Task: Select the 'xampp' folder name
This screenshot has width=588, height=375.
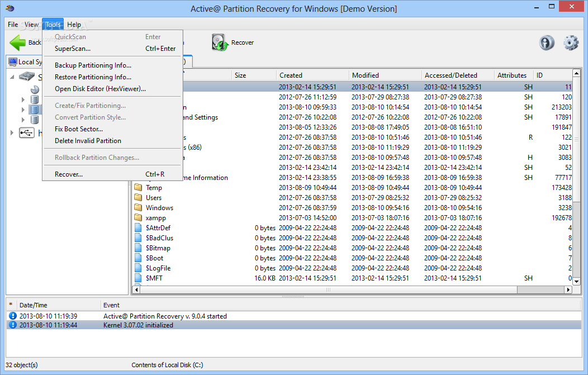Action: 155,218
